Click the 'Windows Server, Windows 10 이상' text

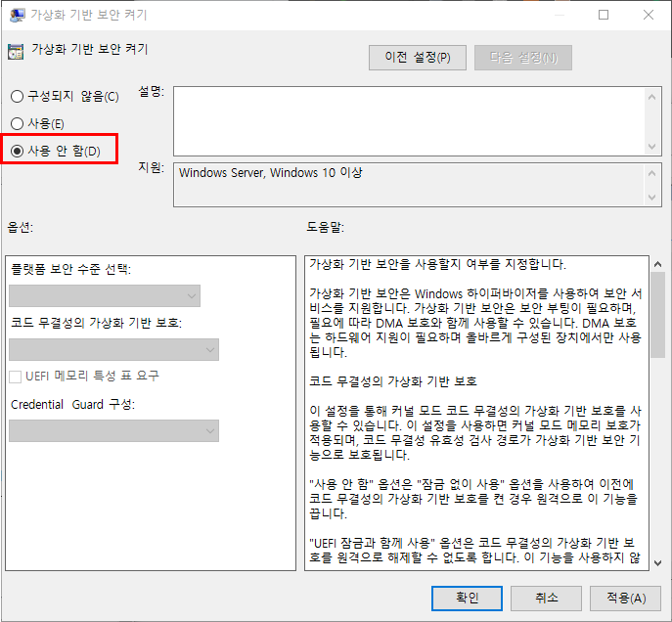click(270, 173)
